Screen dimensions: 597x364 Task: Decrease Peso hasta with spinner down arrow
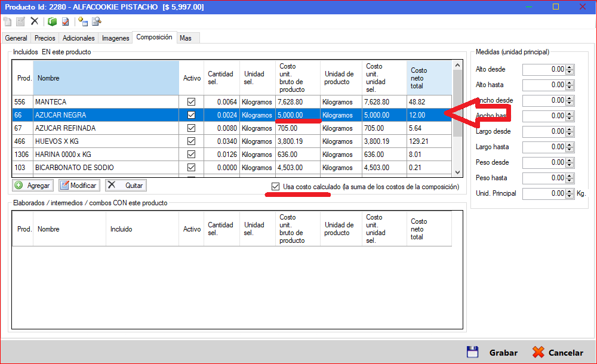point(570,180)
